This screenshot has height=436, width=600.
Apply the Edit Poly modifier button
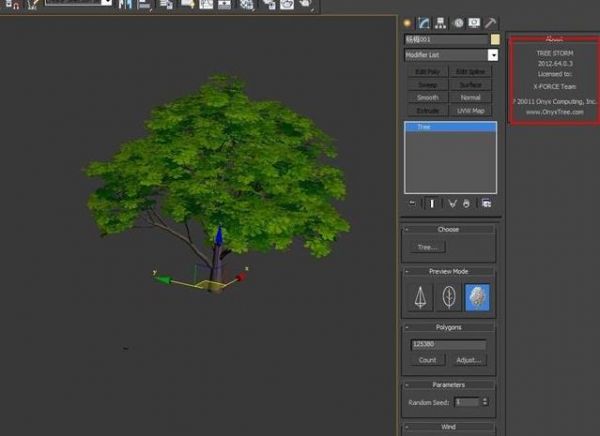pos(427,72)
